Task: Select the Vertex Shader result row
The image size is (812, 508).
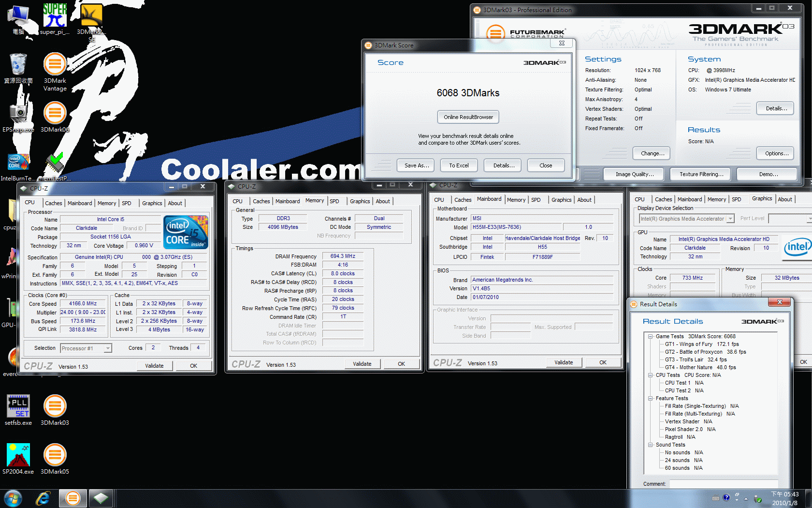Action: point(689,421)
